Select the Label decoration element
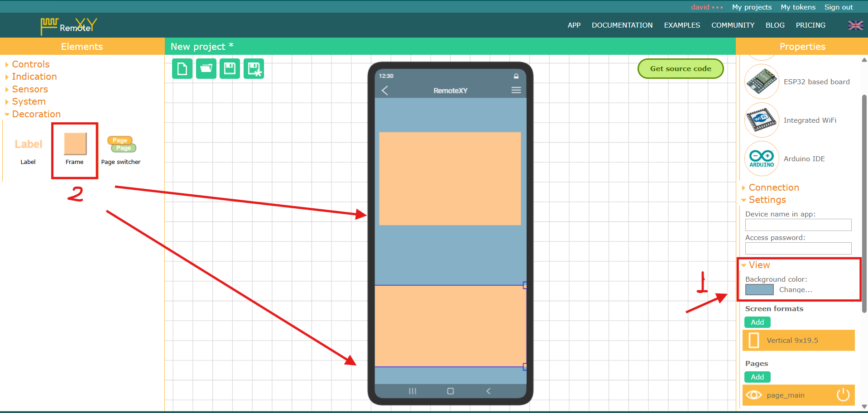Viewport: 868px width, 413px height. [28, 151]
